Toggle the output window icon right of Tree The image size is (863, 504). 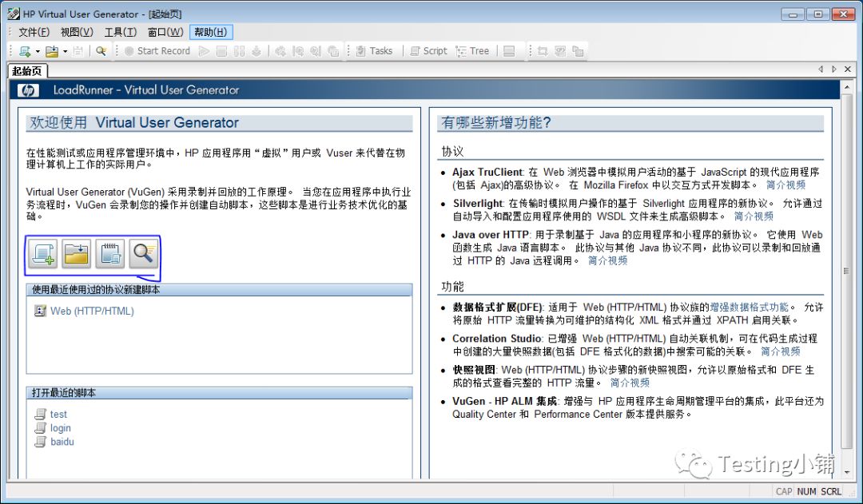click(x=509, y=51)
